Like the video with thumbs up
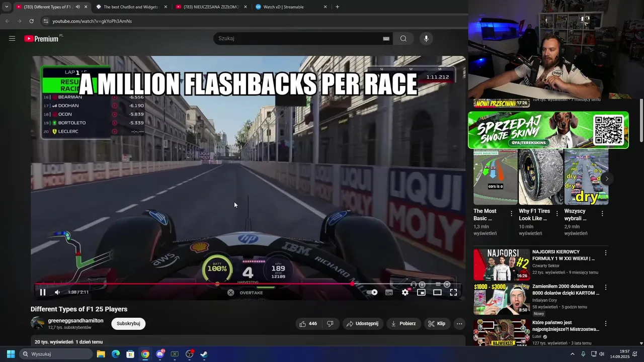The width and height of the screenshot is (644, 362). point(308,324)
